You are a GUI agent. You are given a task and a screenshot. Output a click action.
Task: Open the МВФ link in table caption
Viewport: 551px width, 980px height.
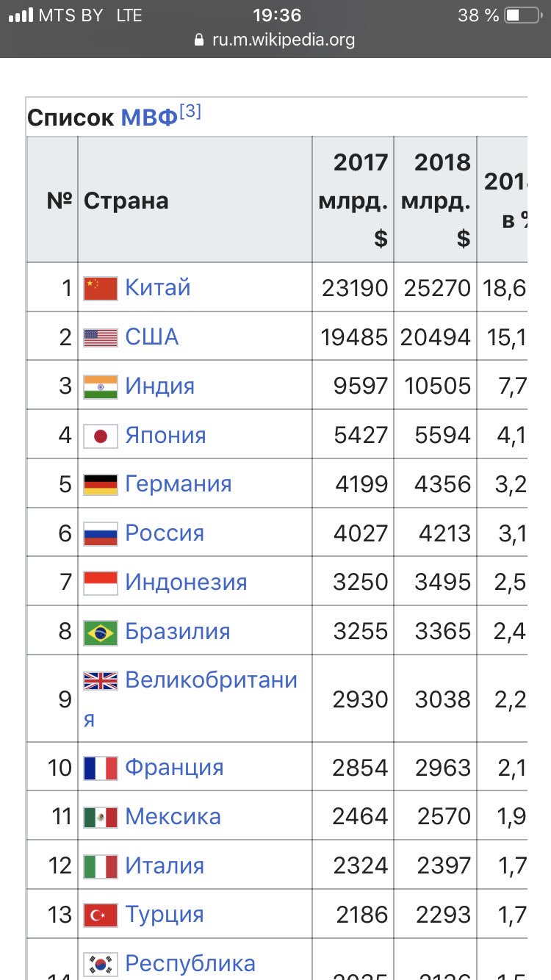click(149, 118)
